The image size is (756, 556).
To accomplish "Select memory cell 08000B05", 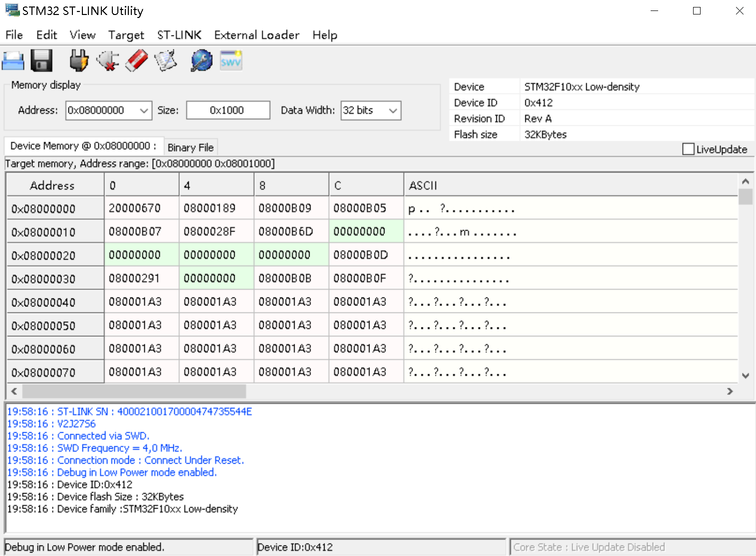I will pyautogui.click(x=367, y=208).
